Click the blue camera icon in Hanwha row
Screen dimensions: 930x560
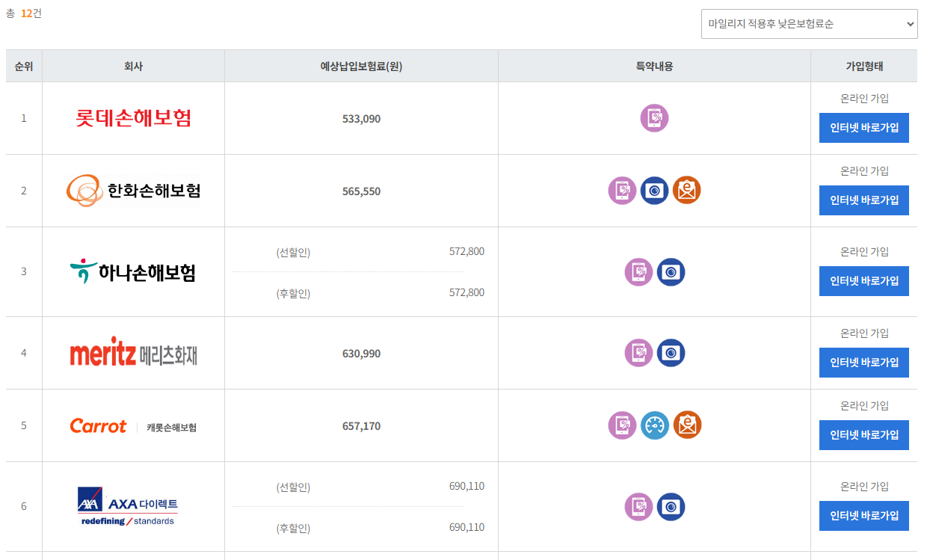[654, 191]
